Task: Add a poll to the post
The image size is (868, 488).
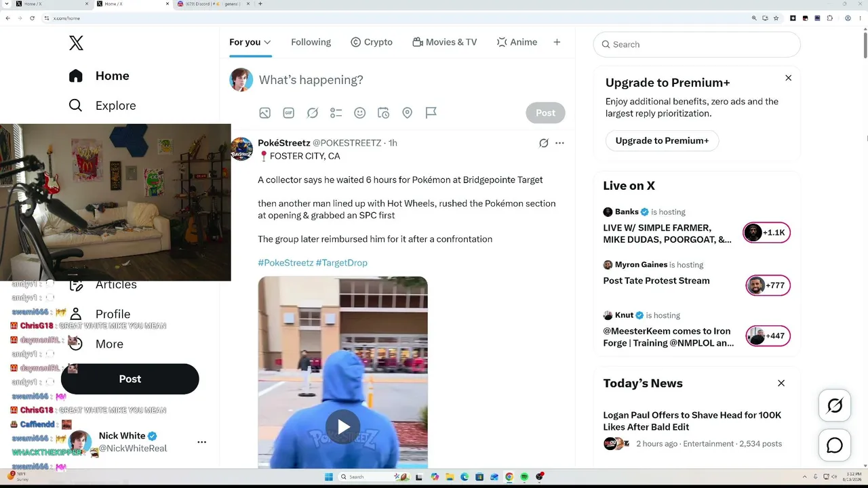Action: 336,113
